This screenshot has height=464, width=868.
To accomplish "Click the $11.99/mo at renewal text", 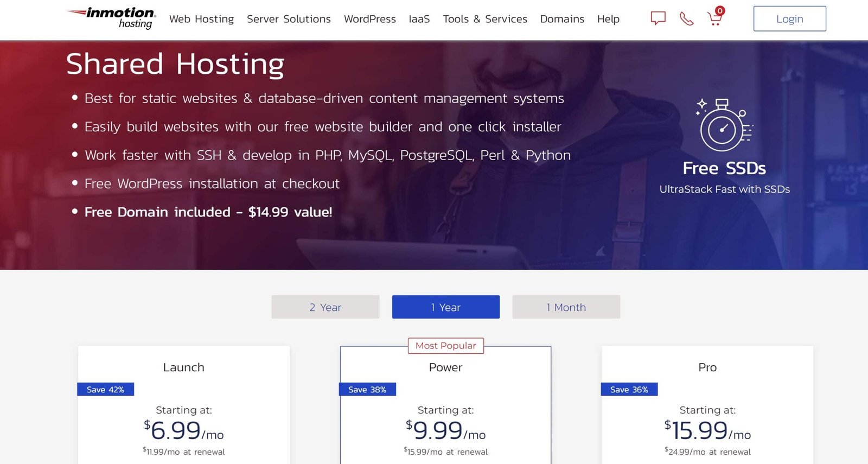I will click(x=184, y=452).
